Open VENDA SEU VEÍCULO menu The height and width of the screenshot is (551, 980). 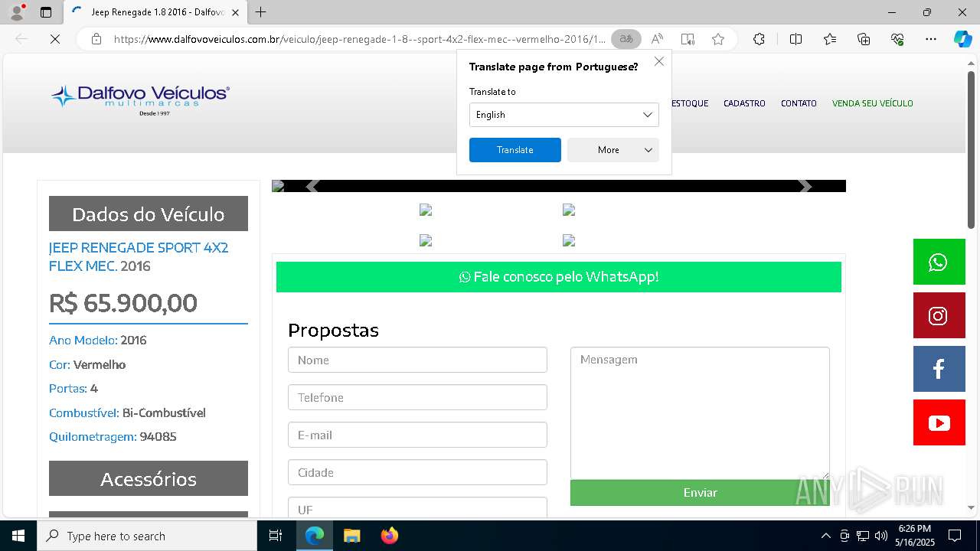click(x=873, y=103)
